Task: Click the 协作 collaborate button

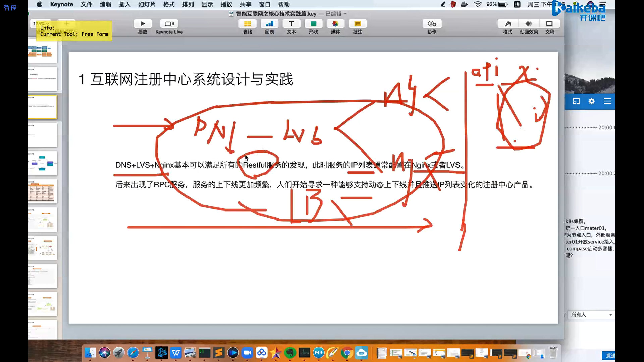Action: [432, 24]
